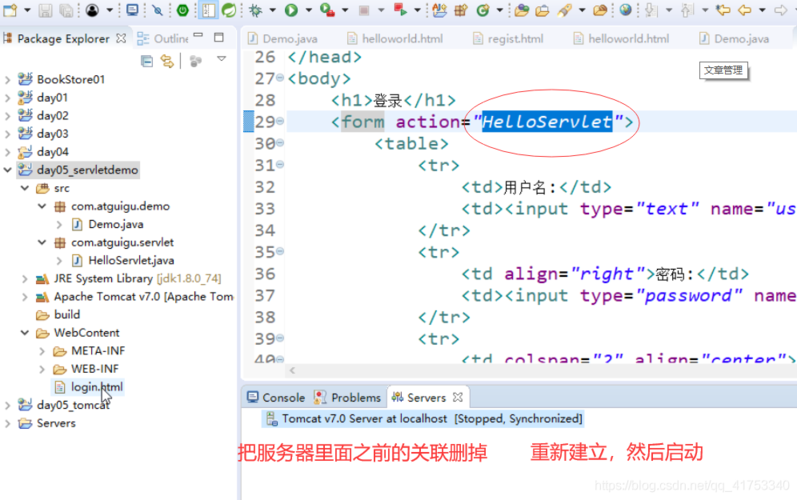Toggle code fold marker on line 39

(280, 338)
